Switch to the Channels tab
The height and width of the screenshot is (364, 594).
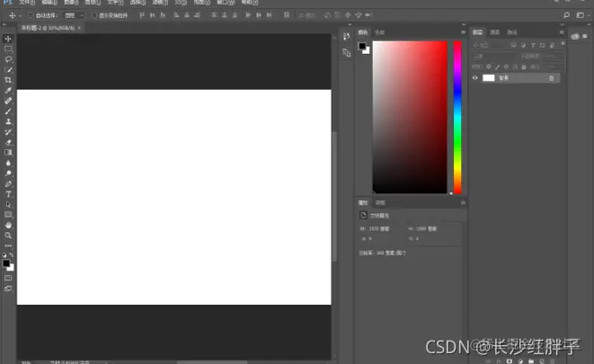click(495, 32)
